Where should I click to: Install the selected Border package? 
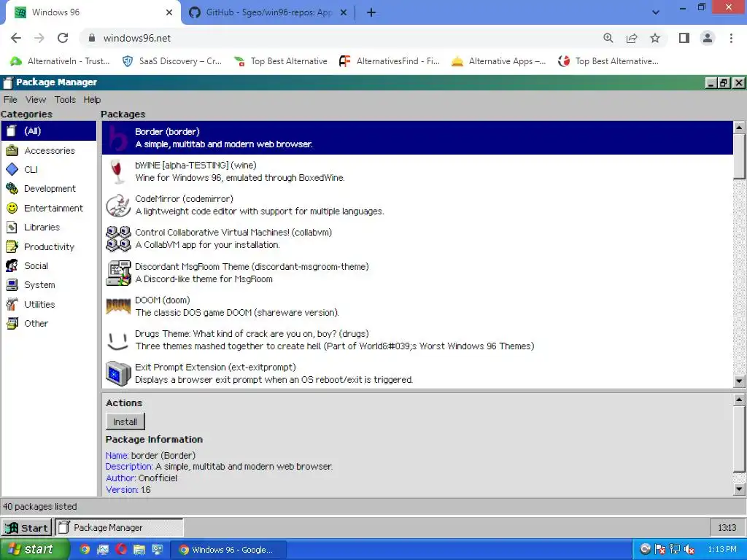pos(125,421)
